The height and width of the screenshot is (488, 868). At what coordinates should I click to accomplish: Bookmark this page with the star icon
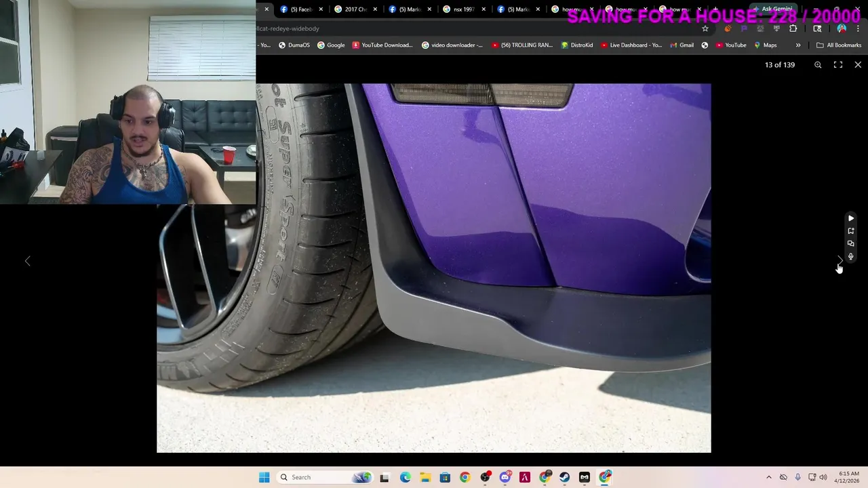click(x=705, y=28)
